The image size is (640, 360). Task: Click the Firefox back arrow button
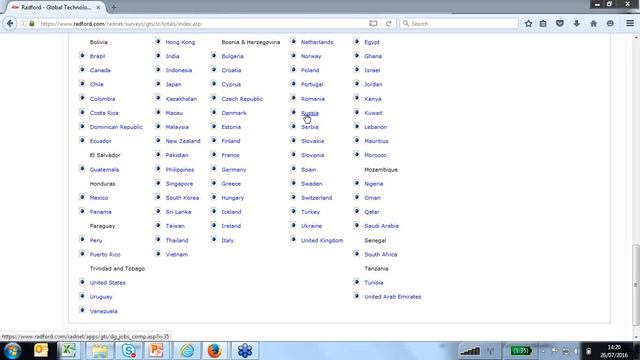pos(10,24)
